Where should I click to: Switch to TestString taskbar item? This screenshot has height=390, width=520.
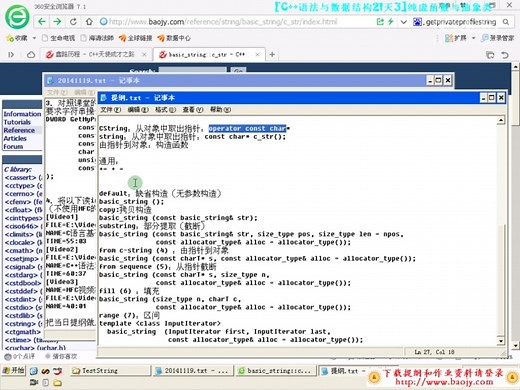tap(110, 371)
